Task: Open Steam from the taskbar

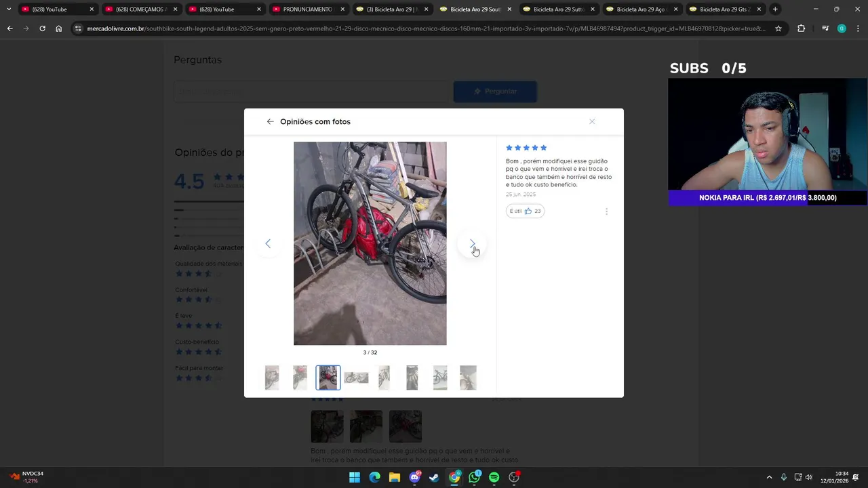Action: click(x=434, y=477)
